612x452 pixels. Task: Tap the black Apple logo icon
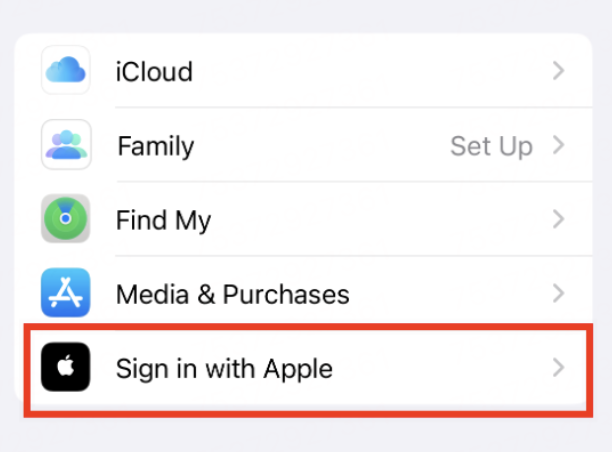click(66, 367)
